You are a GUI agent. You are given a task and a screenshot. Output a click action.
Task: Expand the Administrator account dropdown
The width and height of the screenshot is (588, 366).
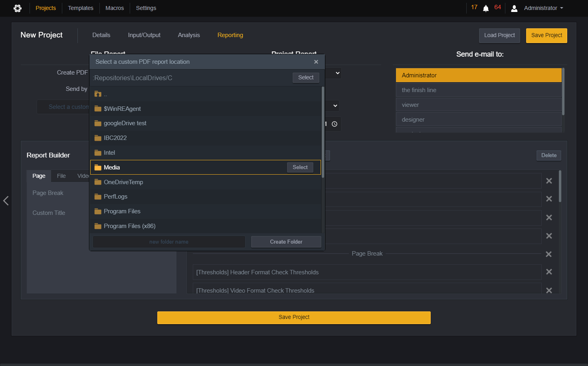[561, 8]
